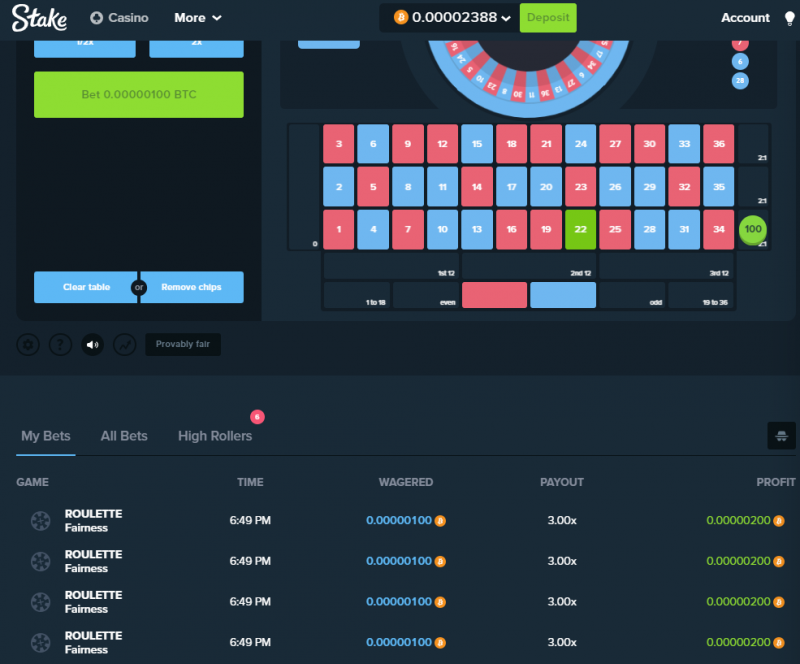Open Provably fair link
This screenshot has width=800, height=664.
(x=183, y=345)
